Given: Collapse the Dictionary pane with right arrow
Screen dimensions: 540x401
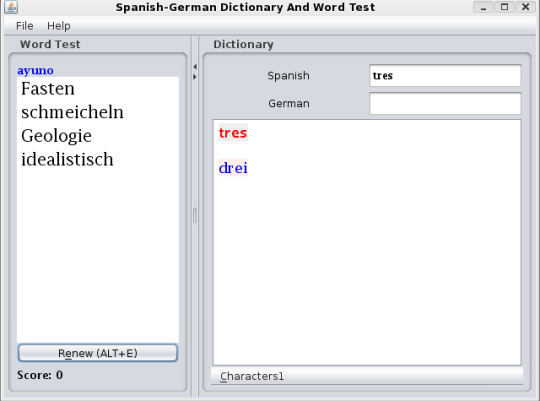Looking at the screenshot, I should click(x=195, y=77).
